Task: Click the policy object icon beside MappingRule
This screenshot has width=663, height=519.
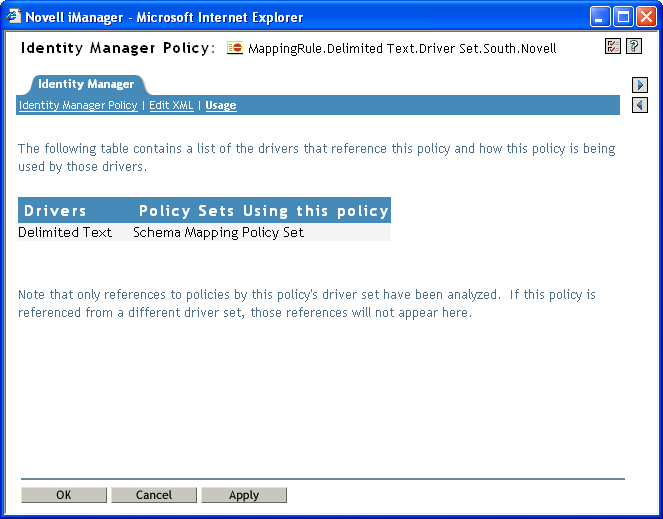Action: (x=235, y=48)
